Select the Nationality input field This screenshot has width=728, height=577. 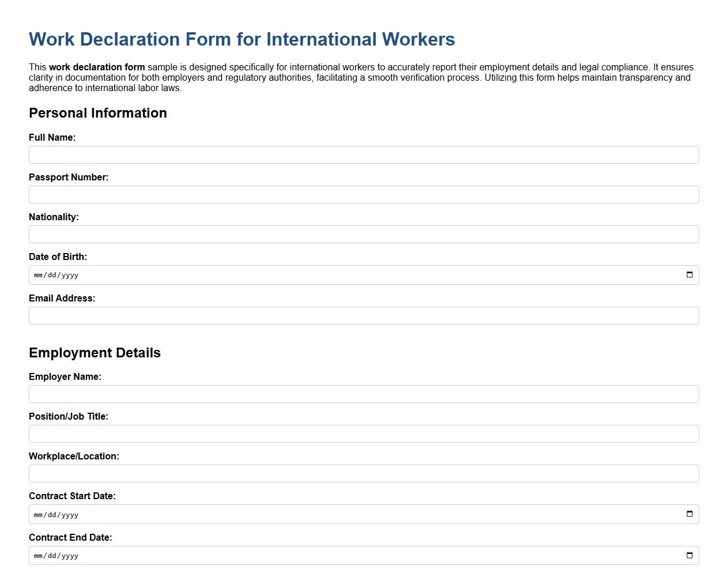tap(363, 234)
